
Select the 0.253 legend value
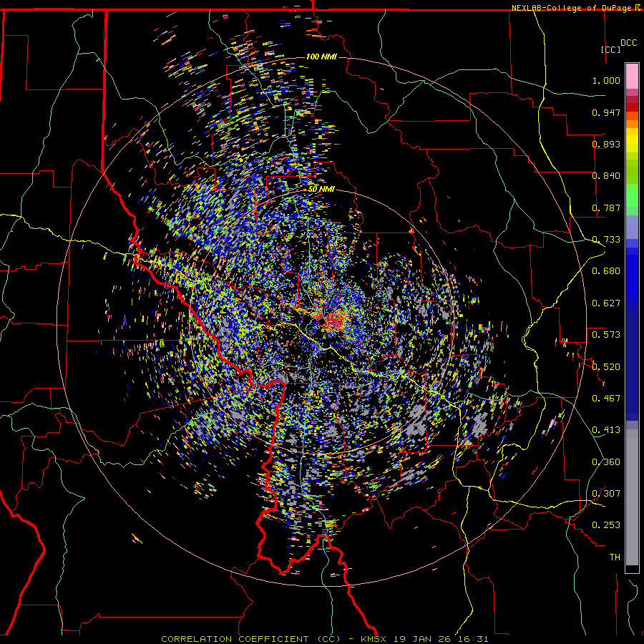[x=606, y=525]
